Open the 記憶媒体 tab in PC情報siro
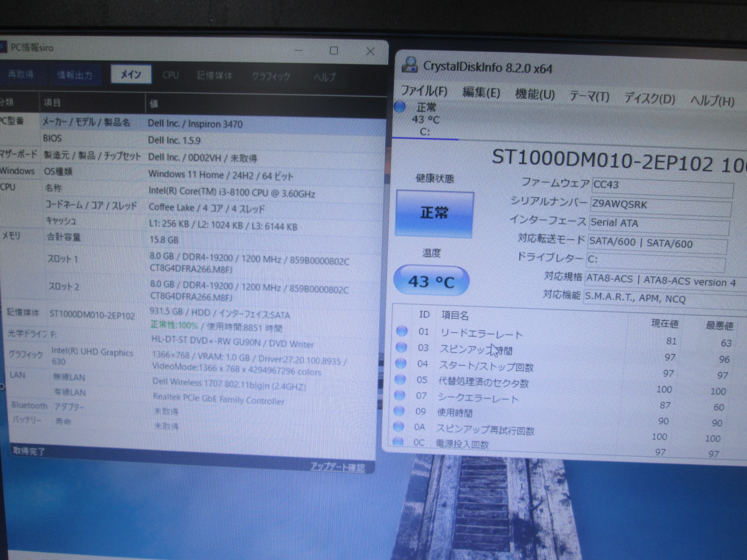The image size is (747, 560). (x=214, y=75)
